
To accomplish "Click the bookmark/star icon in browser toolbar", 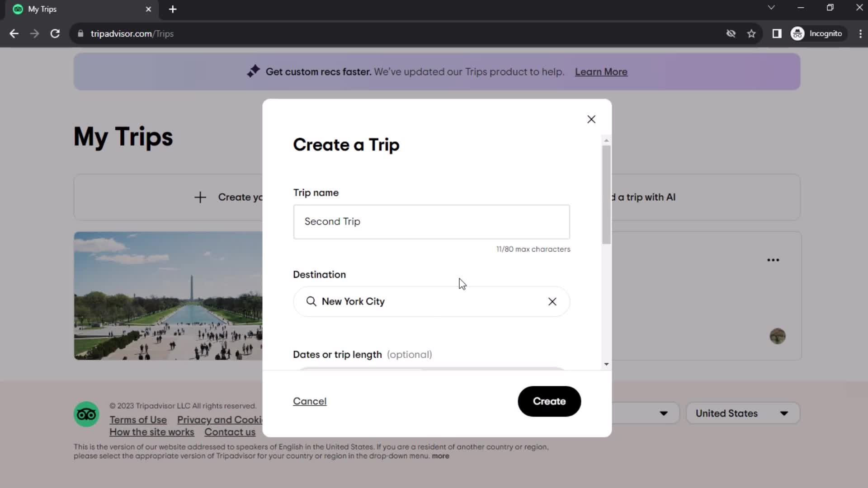I will (752, 33).
